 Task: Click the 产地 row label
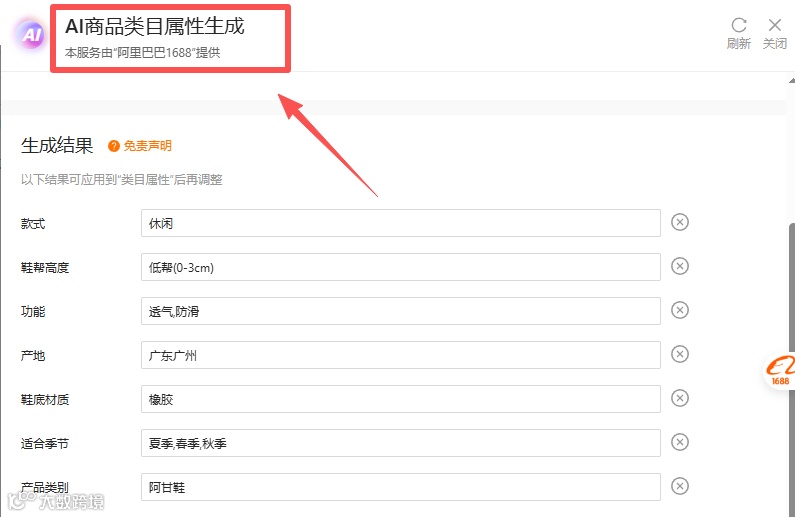tap(33, 355)
